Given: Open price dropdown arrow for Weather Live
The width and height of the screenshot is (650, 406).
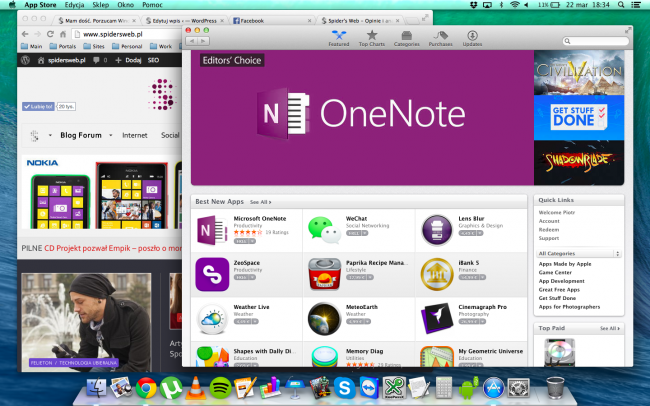Looking at the screenshot, I should click(255, 321).
